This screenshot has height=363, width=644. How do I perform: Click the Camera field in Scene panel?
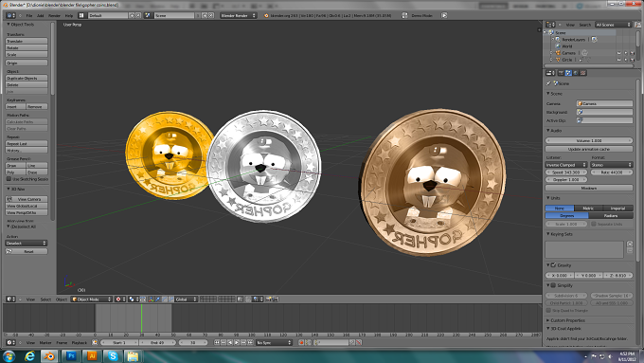(604, 103)
